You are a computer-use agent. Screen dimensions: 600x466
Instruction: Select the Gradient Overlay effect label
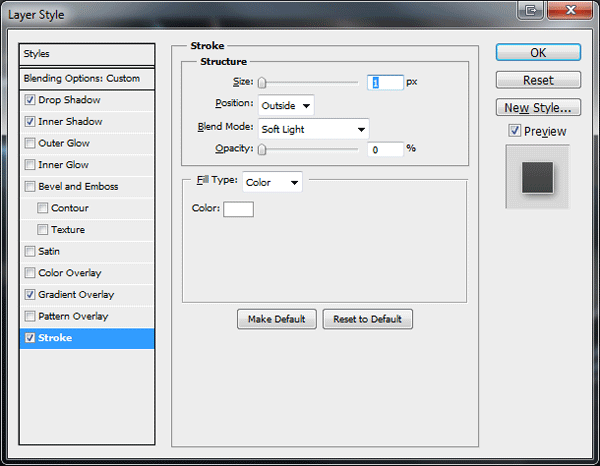76,295
